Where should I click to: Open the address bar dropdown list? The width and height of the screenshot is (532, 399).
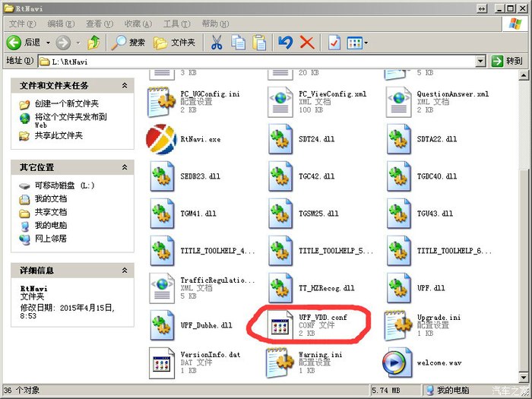point(480,61)
